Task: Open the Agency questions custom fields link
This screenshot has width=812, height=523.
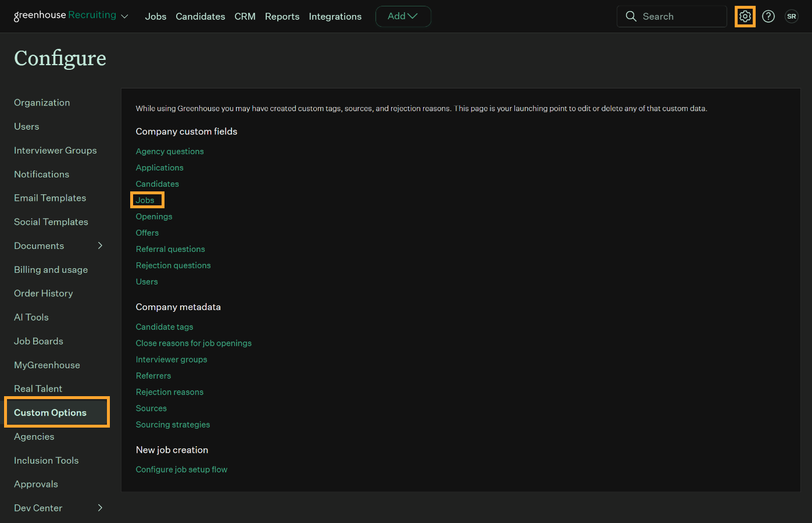Action: point(170,151)
